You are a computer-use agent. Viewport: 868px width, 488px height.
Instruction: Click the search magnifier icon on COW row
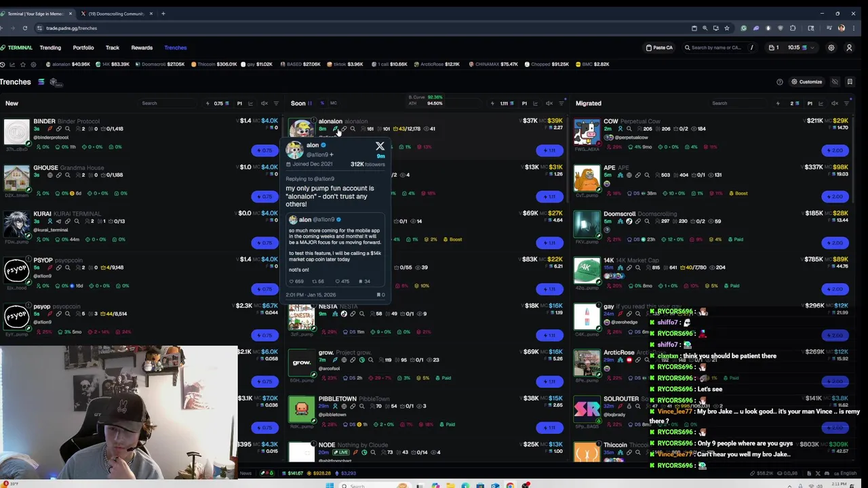point(629,129)
